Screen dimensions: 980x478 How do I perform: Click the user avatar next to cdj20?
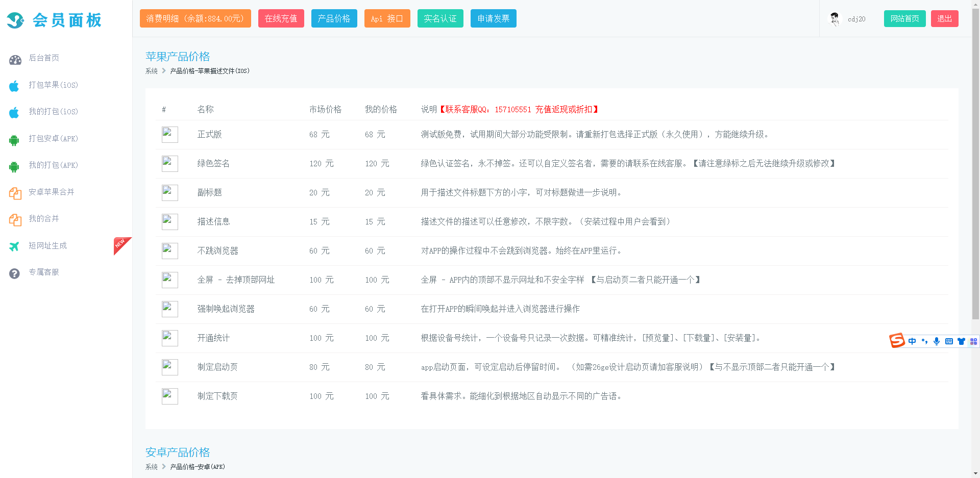click(x=835, y=19)
